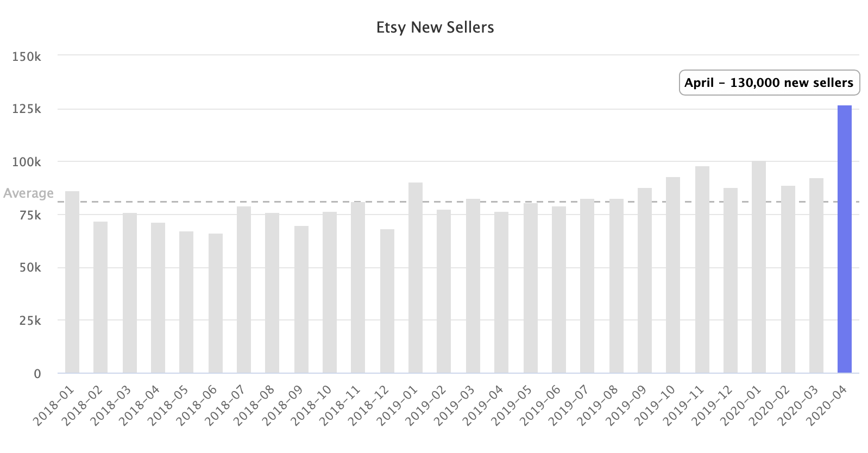Click the 2019-12 bar

731,280
